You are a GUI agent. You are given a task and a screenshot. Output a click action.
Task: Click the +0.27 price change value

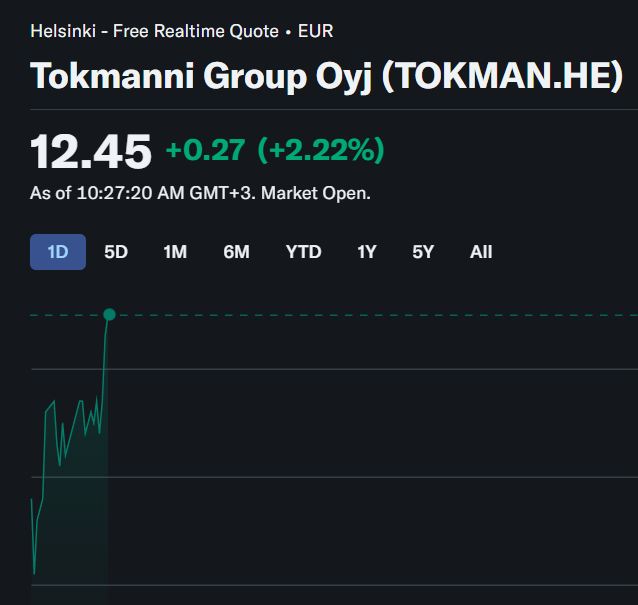[x=205, y=151]
